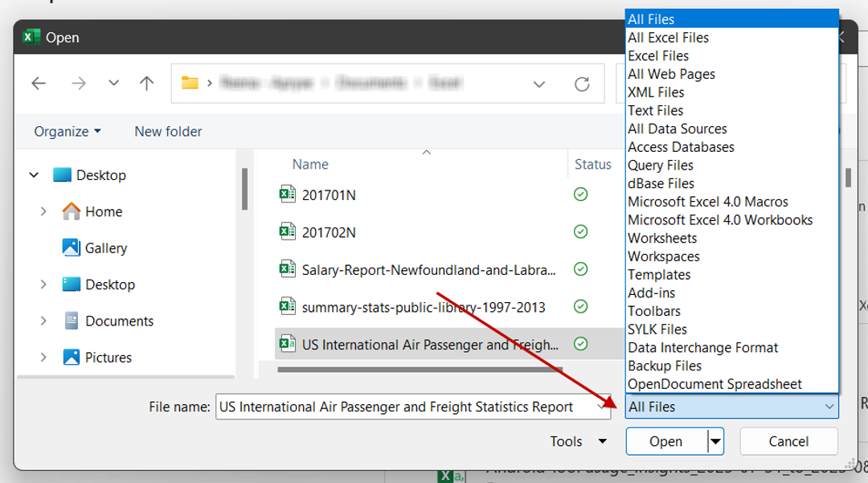868x483 pixels.
Task: Collapse the Desktop tree node
Action: pyautogui.click(x=34, y=174)
